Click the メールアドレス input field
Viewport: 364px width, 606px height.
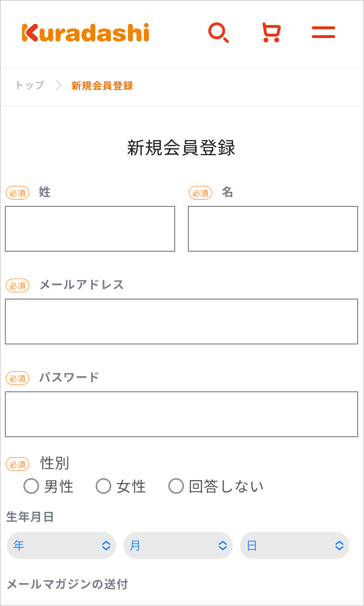pyautogui.click(x=182, y=322)
